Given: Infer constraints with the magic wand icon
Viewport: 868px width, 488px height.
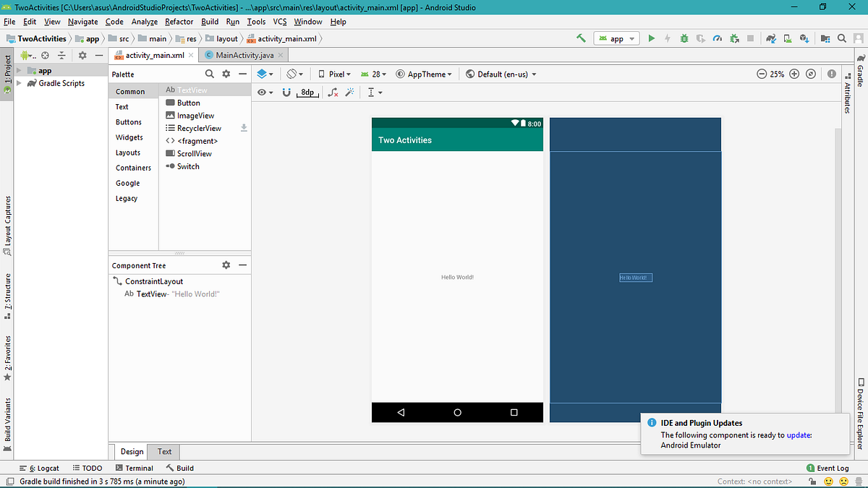Looking at the screenshot, I should (x=349, y=92).
